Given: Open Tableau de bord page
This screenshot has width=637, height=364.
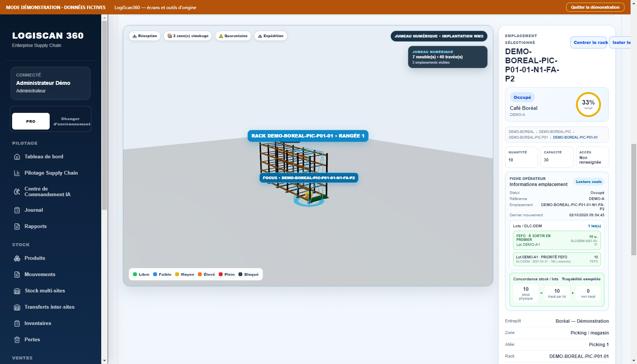Looking at the screenshot, I should [44, 156].
